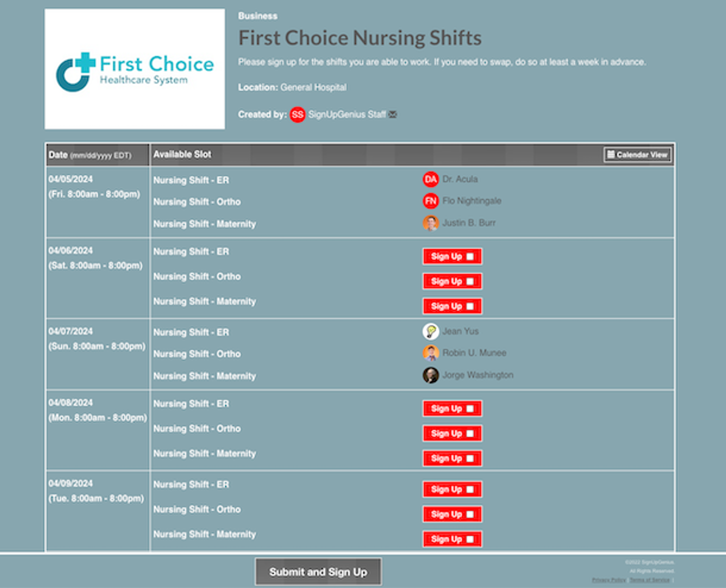Screen dimensions: 726x588
Task: Click the SignUpGenius Staff envelope email icon
Action: click(392, 115)
